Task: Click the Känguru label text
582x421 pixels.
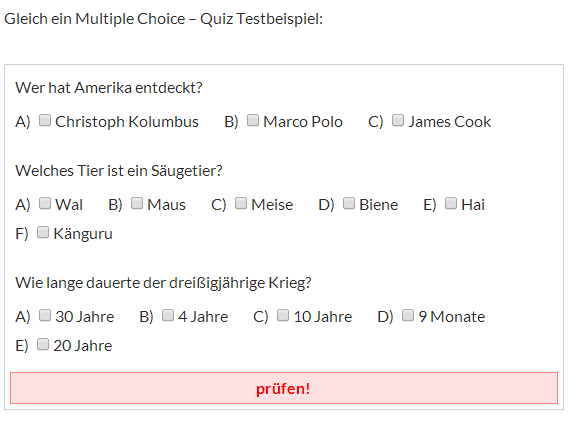Action: pyautogui.click(x=83, y=234)
